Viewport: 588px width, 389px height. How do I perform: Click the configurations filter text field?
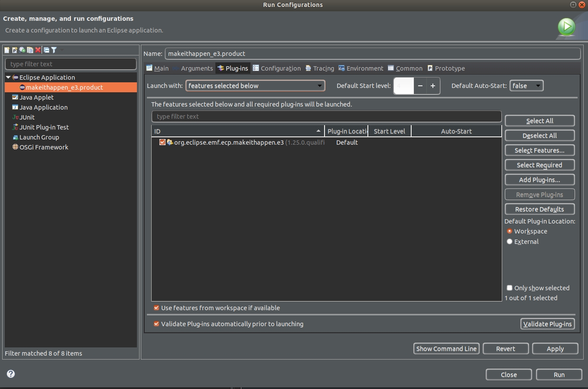[71, 64]
